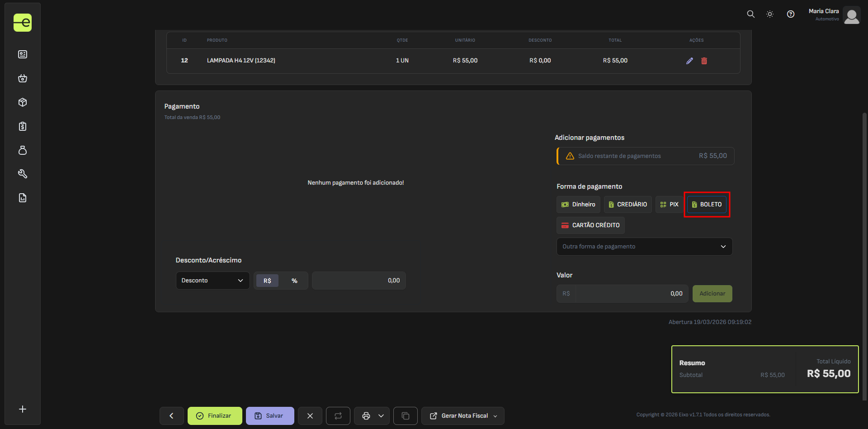Expand the Desconto dropdown
The image size is (868, 429).
tap(212, 281)
